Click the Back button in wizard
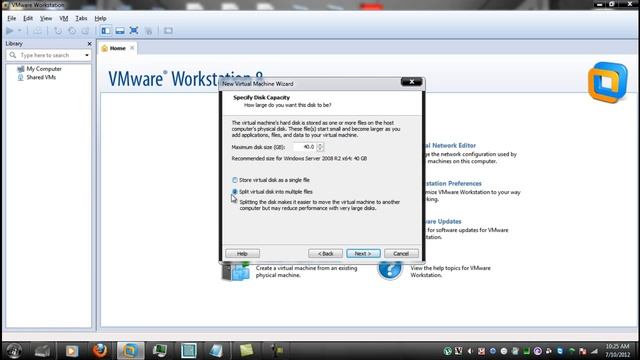 [x=325, y=253]
